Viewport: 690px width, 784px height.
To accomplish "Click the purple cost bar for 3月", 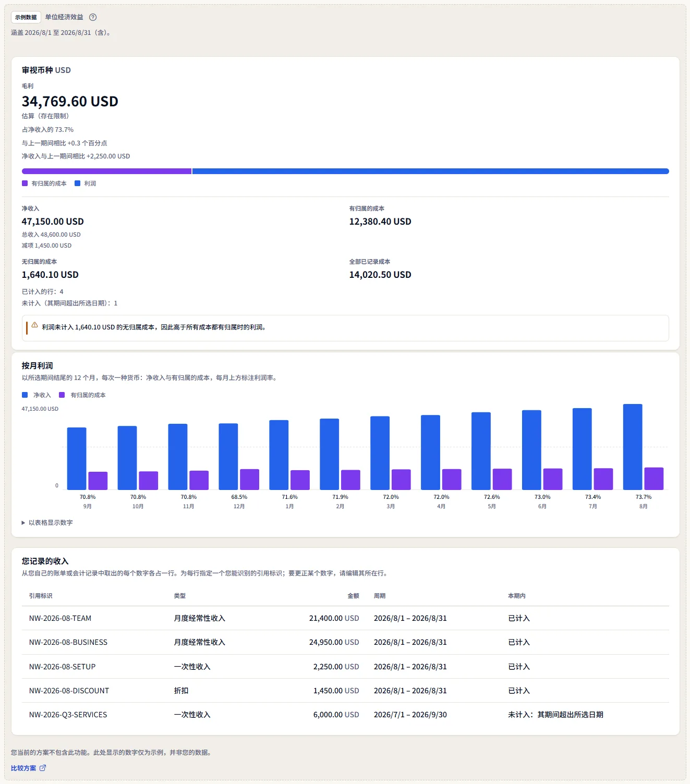I will point(401,480).
